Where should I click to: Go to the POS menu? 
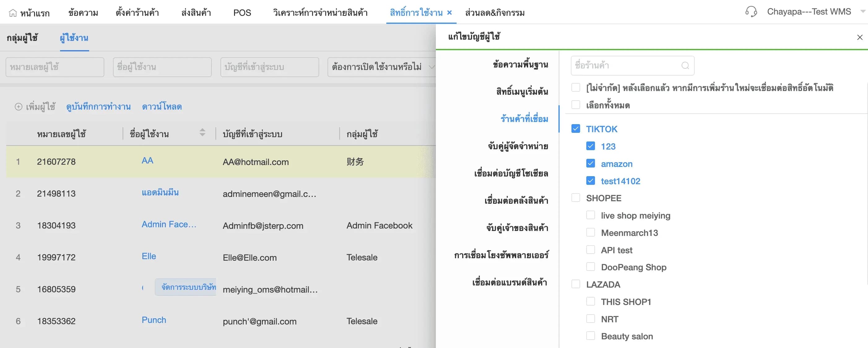click(x=242, y=13)
